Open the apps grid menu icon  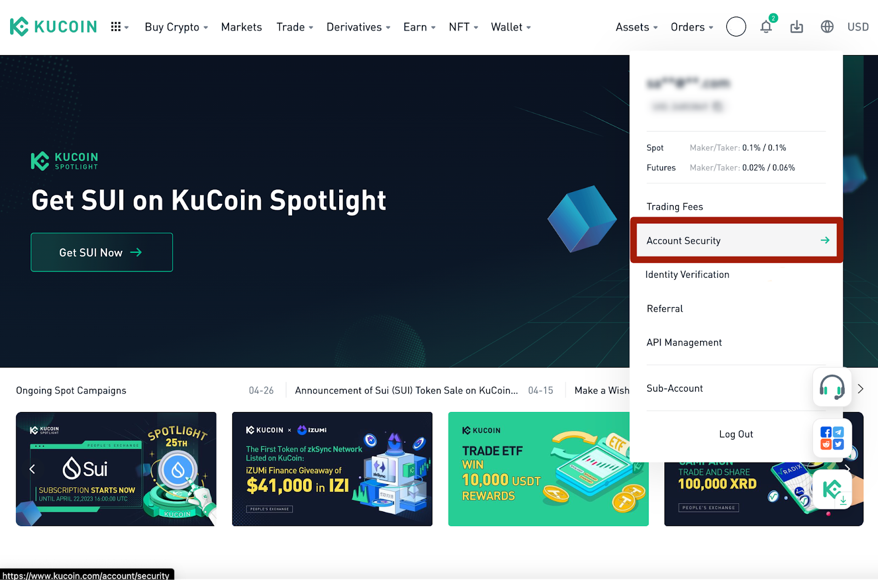(116, 27)
